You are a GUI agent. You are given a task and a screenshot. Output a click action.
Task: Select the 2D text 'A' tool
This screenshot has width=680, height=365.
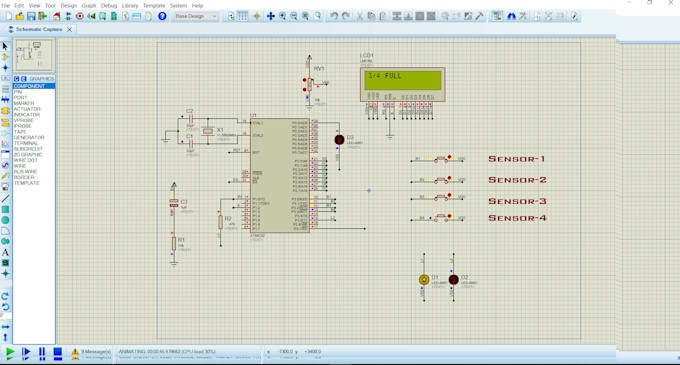pos(5,252)
